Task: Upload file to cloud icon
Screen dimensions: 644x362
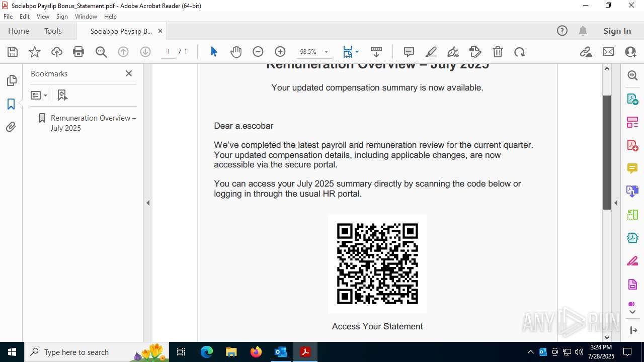Action: point(57,52)
